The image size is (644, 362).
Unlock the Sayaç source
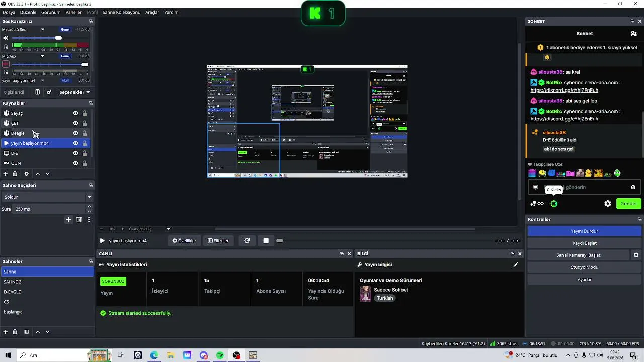tap(85, 113)
